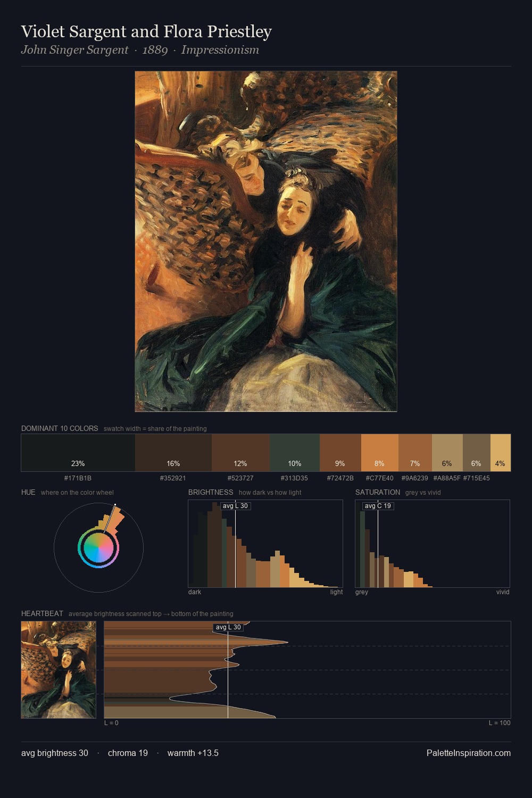532x798 pixels.
Task: Select the 6% tan swatch #A88A5F
Action: click(447, 453)
